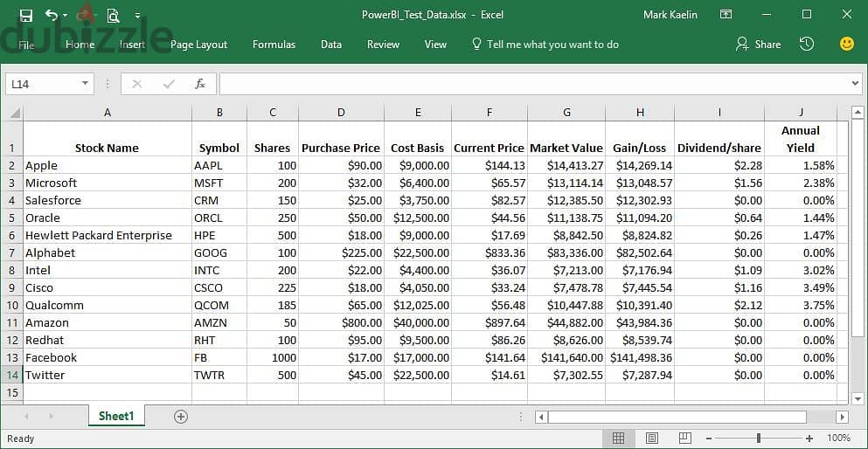Select the $40,000.00 cost basis cell
Image resolution: width=868 pixels, height=449 pixels.
[x=418, y=323]
